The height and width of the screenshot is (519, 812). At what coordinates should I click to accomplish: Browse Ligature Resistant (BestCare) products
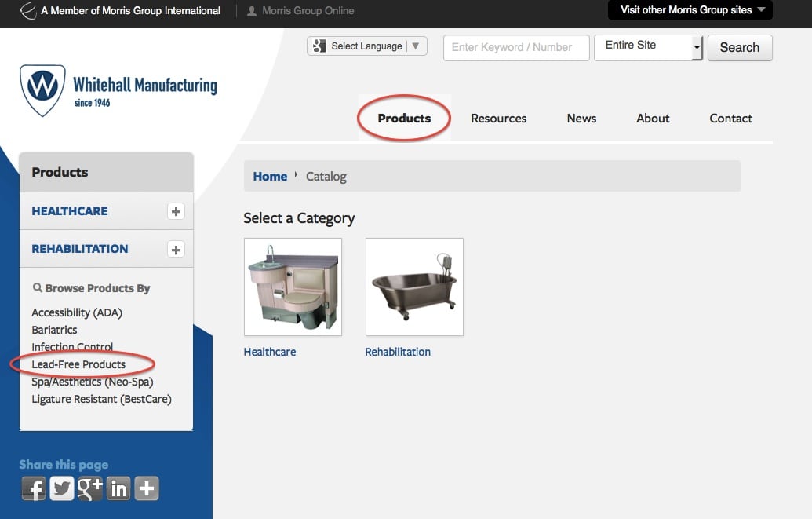click(101, 399)
